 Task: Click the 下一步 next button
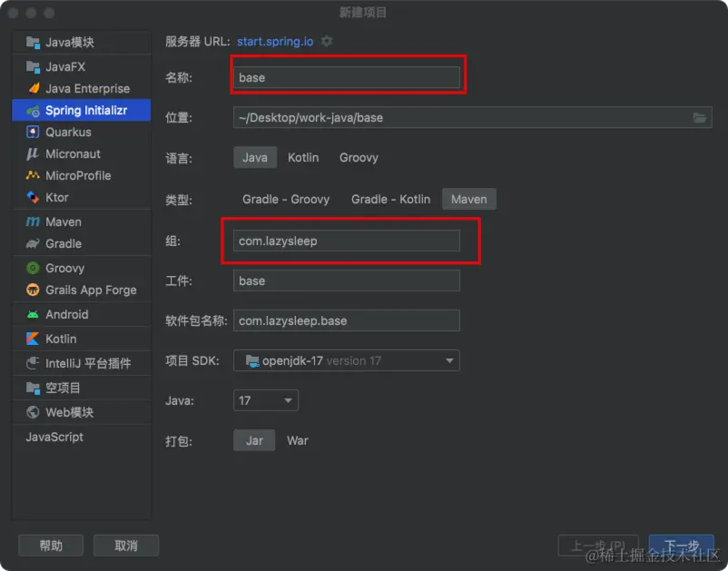(x=681, y=546)
